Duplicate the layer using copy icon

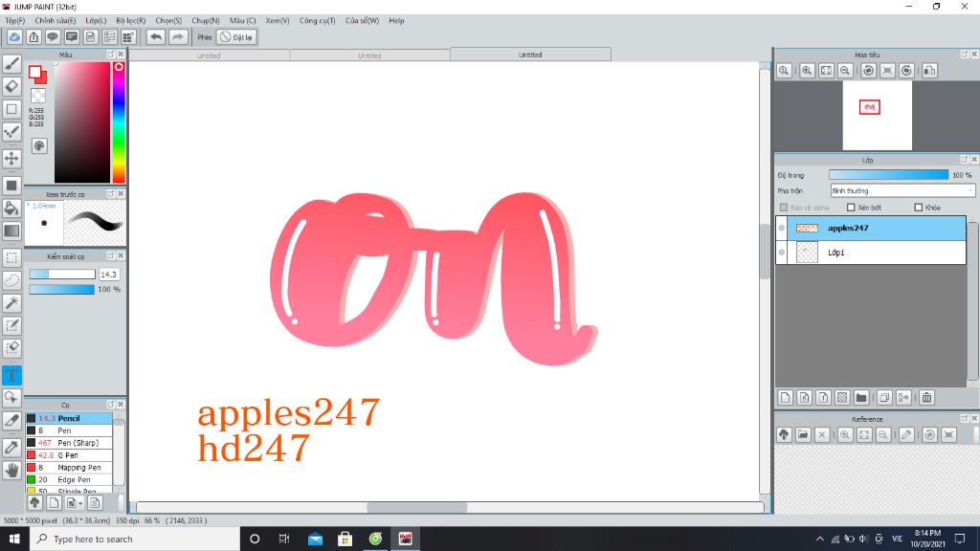click(x=883, y=397)
